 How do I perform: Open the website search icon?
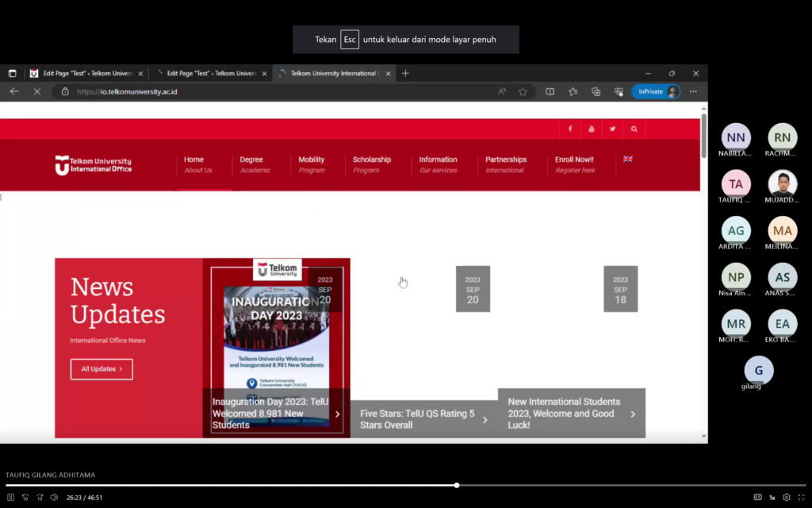coord(634,129)
